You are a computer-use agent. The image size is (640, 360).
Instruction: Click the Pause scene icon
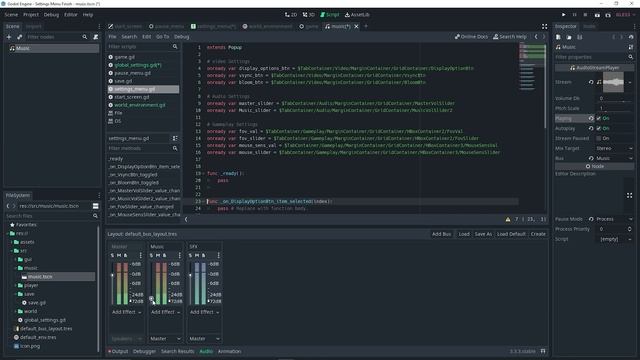pyautogui.click(x=574, y=15)
